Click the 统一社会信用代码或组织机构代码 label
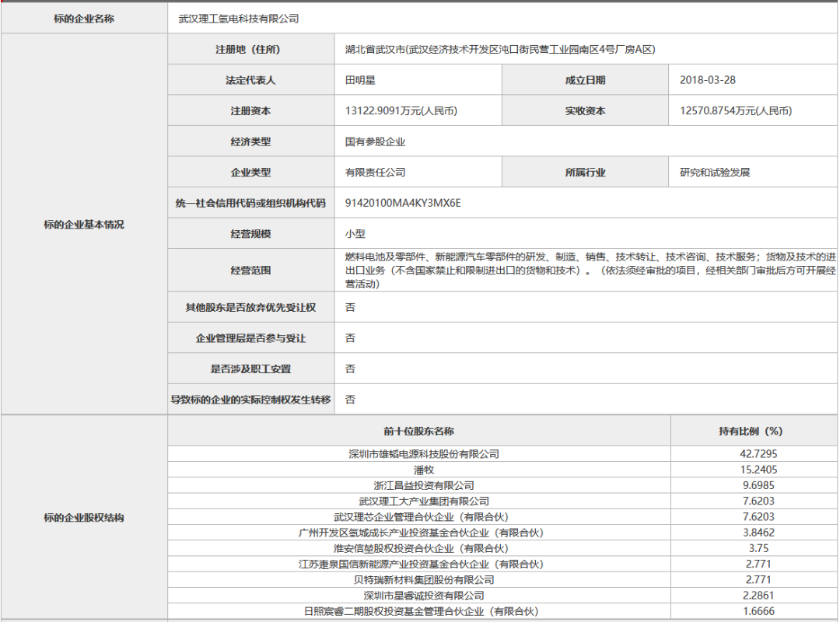This screenshot has height=622, width=840. [250, 203]
